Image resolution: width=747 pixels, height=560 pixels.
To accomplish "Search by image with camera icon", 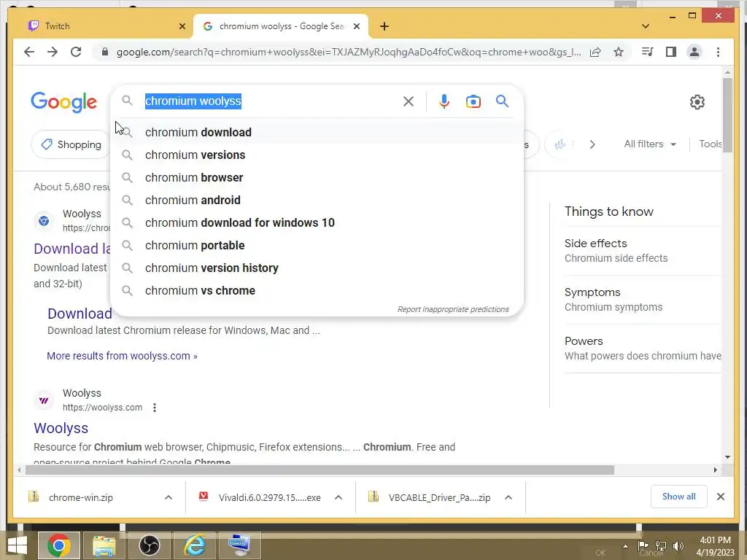I will [x=473, y=101].
